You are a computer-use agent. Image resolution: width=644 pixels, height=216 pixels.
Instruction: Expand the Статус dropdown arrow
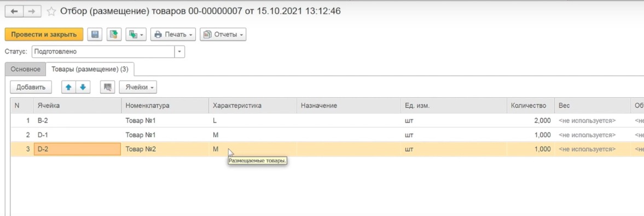(x=179, y=52)
